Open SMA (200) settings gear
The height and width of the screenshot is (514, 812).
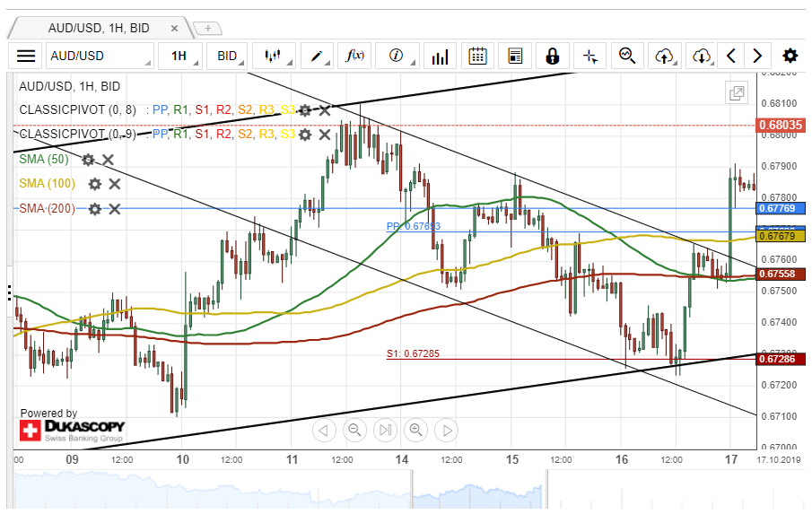tap(95, 209)
